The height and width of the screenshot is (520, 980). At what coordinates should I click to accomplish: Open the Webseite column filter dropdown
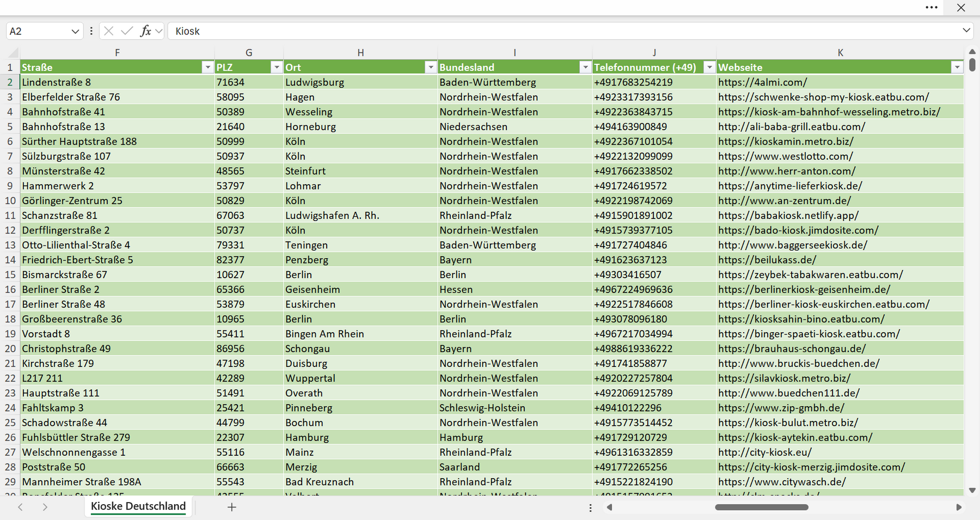957,67
